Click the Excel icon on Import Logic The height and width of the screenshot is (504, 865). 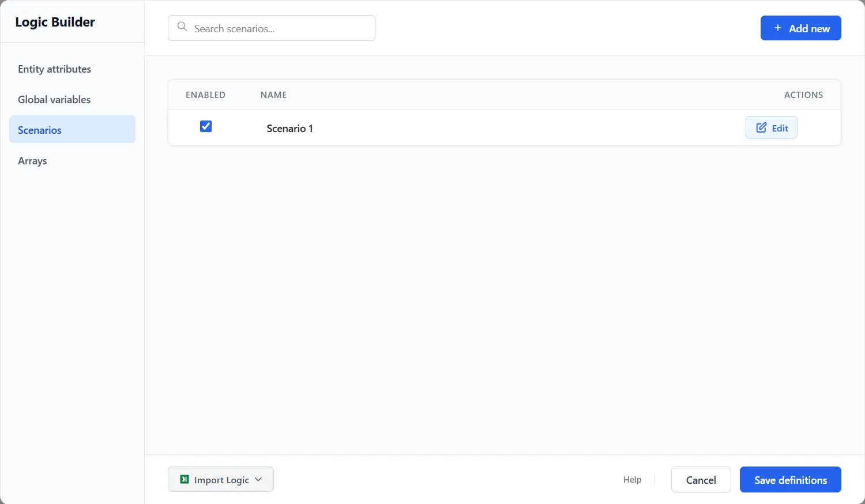coord(185,479)
